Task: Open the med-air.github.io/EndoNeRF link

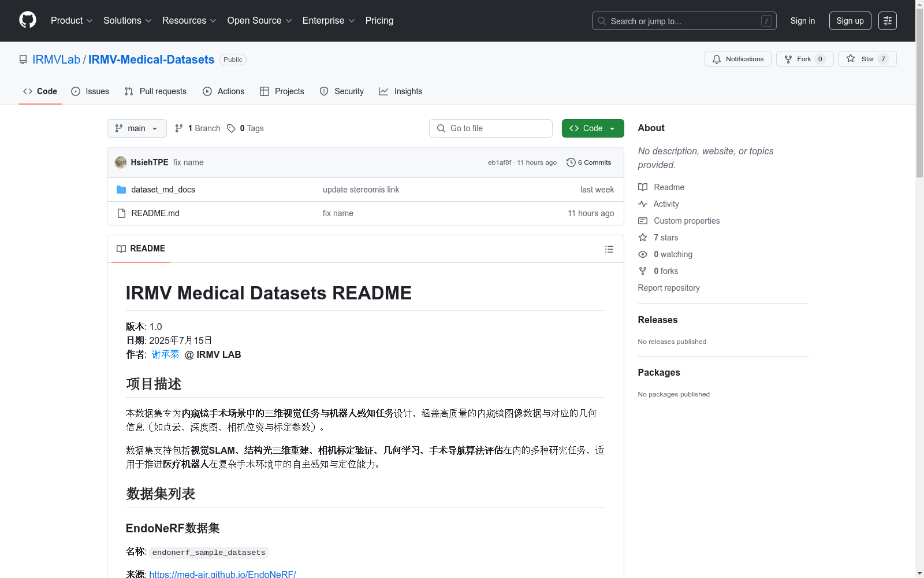Action: point(222,574)
